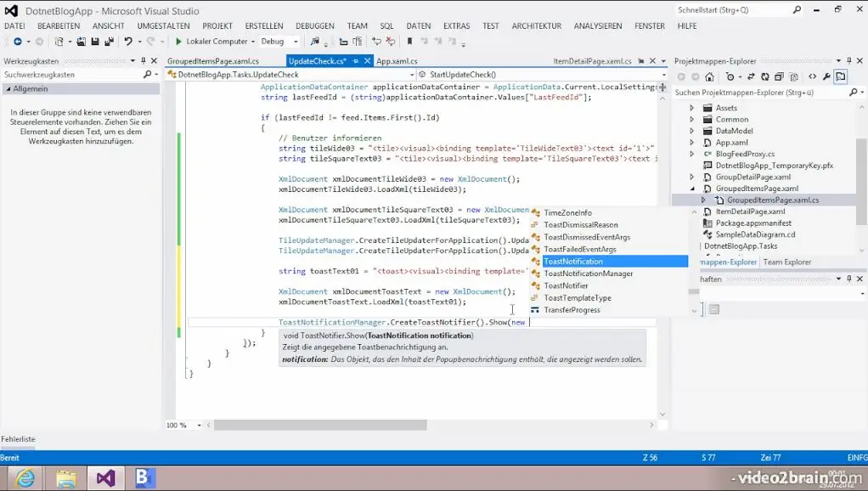Open Properties with the wrench icon
The height and width of the screenshot is (491, 868).
click(826, 77)
